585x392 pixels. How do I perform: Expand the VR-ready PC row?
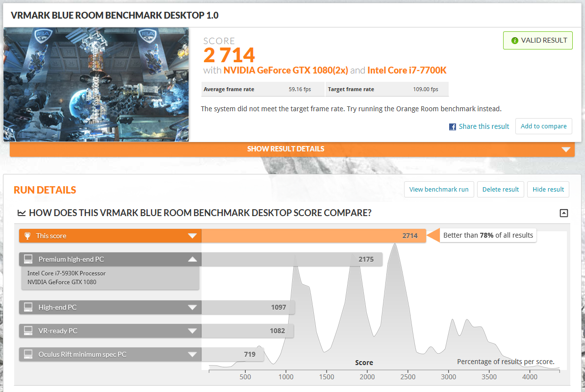192,331
